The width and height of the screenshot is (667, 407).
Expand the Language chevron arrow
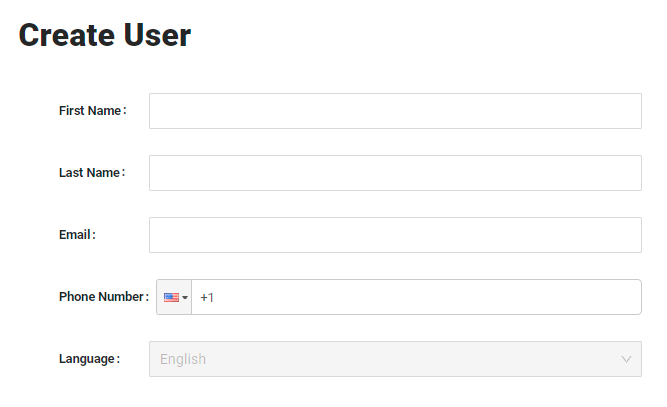[x=626, y=359]
